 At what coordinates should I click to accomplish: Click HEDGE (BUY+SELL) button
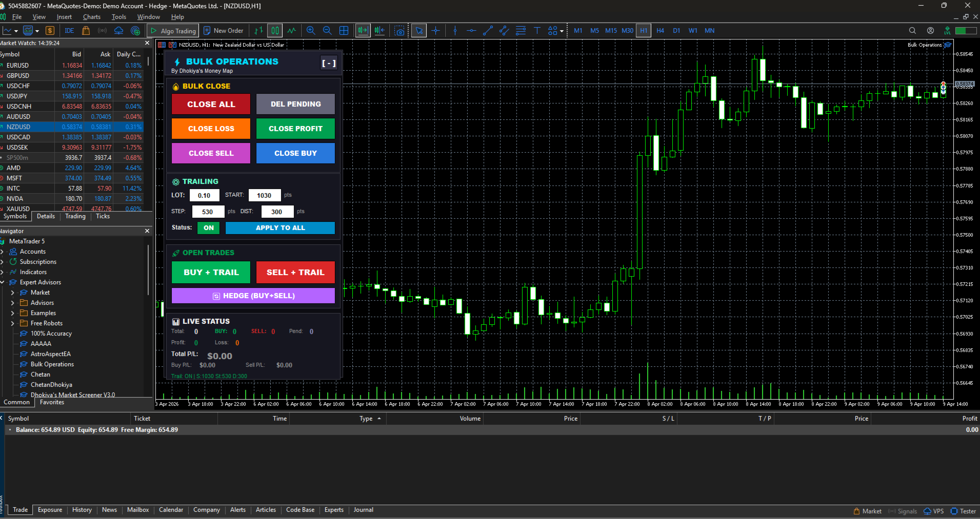click(253, 296)
